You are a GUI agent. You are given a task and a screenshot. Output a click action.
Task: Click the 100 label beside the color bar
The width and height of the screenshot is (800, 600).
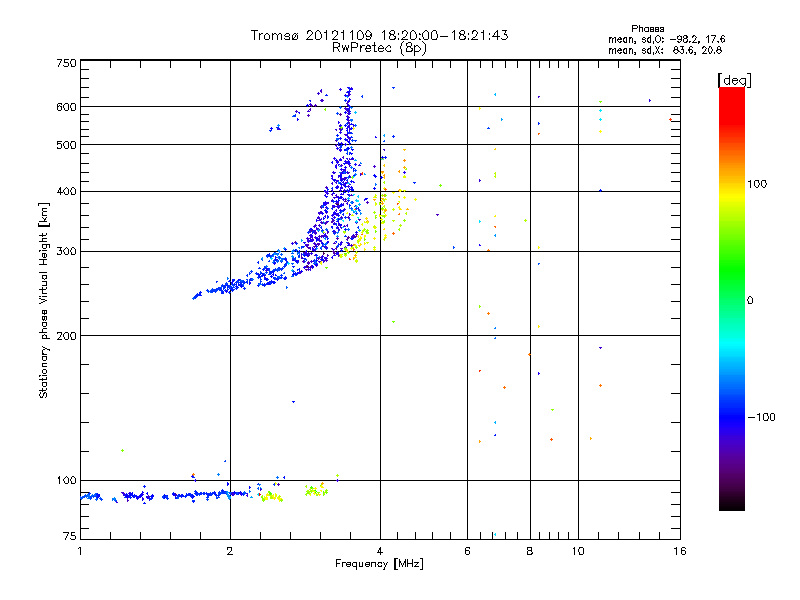coord(757,184)
